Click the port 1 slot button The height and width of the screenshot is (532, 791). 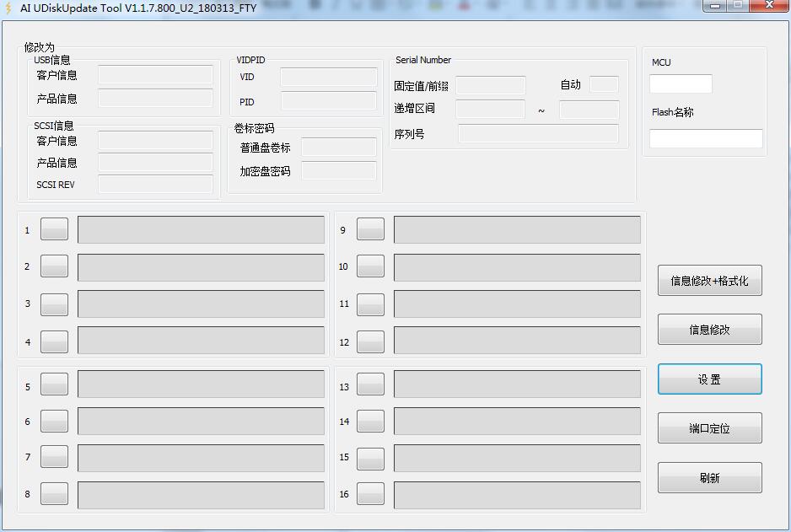point(54,229)
